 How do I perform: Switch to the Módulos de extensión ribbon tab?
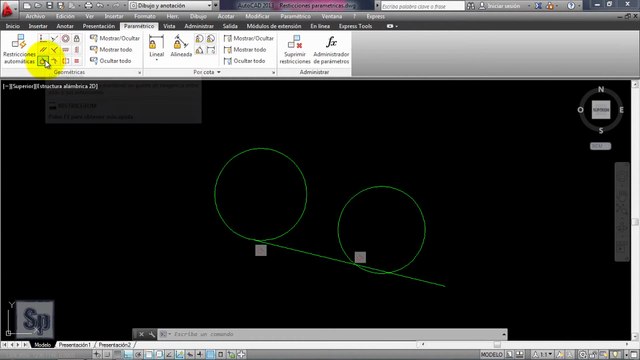(274, 26)
